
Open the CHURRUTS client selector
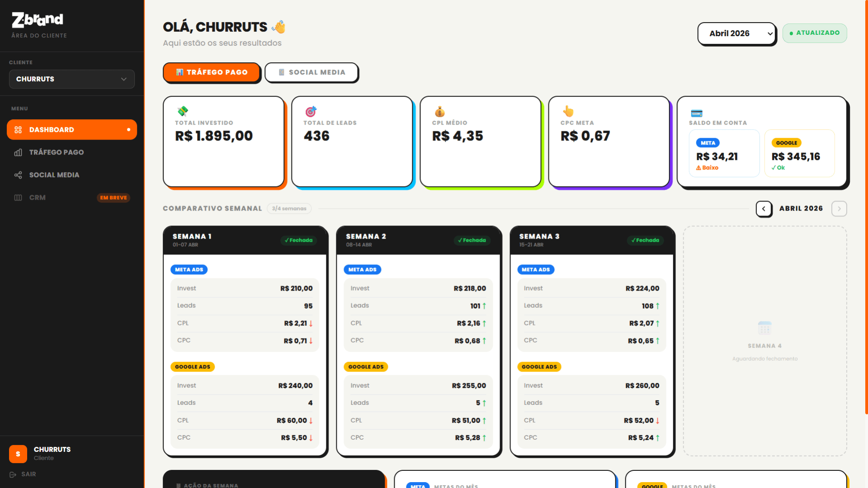click(x=71, y=79)
